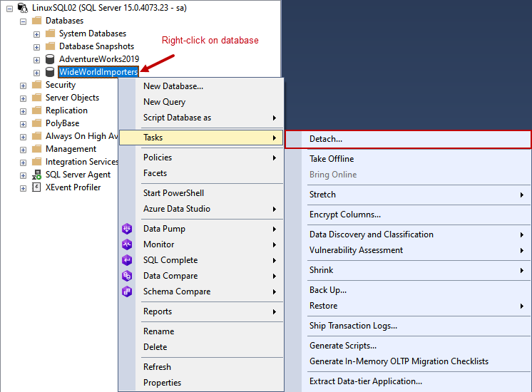Click the Data Compare purple icon
Image resolution: width=532 pixels, height=392 pixels.
[127, 276]
